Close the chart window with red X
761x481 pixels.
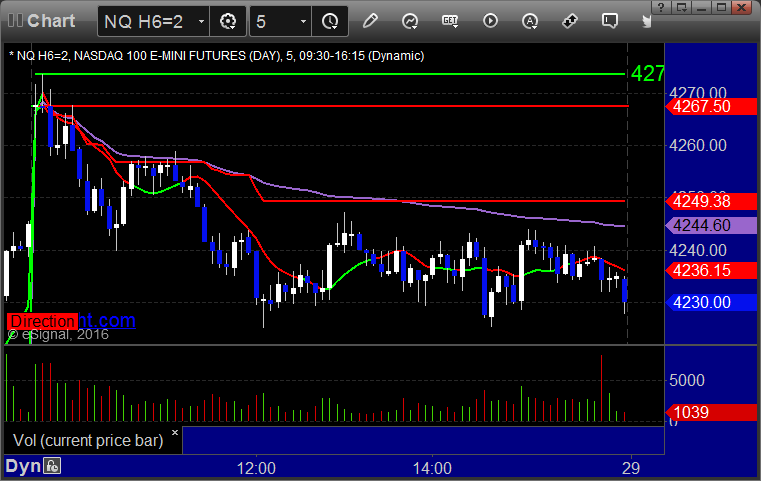742,7
